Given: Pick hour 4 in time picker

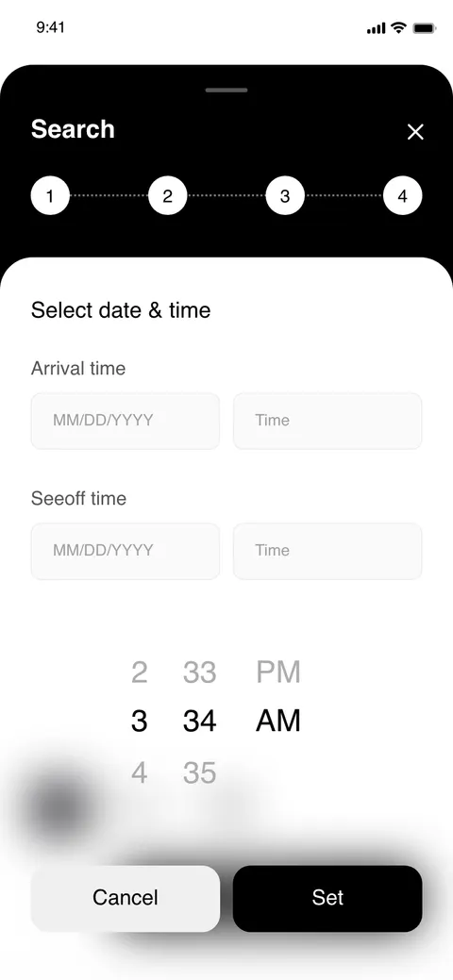Looking at the screenshot, I should (139, 773).
